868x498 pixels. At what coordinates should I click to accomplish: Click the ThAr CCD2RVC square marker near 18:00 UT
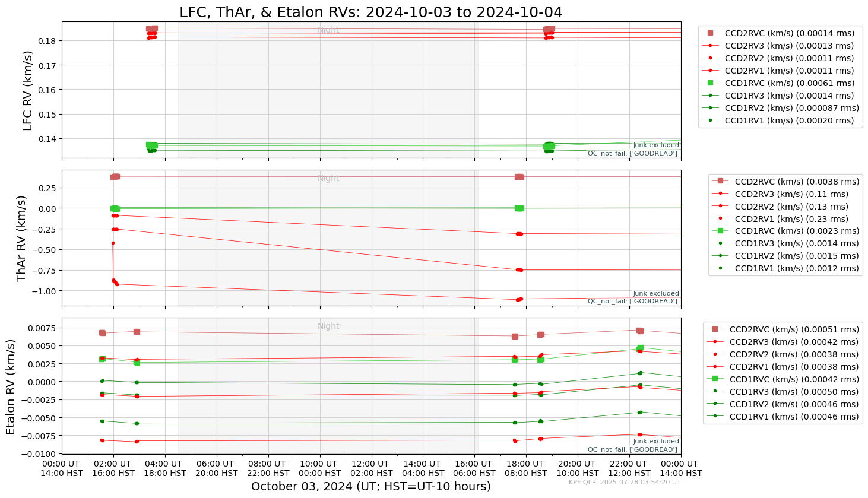[519, 177]
